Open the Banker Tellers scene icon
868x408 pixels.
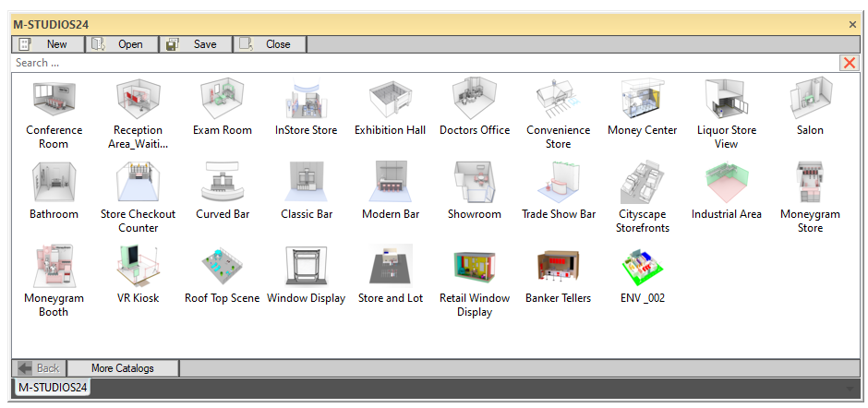558,267
